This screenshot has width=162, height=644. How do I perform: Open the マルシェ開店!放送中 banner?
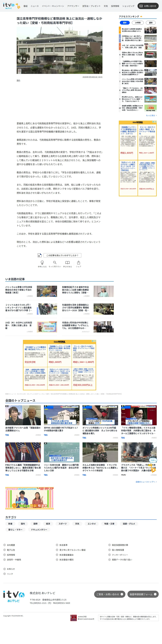[30, 498]
